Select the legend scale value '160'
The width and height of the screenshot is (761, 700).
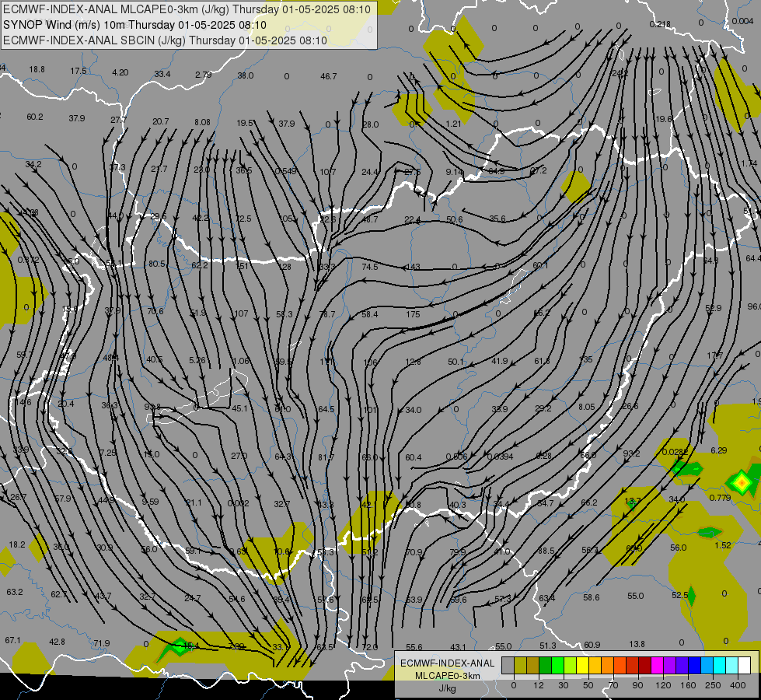[688, 685]
